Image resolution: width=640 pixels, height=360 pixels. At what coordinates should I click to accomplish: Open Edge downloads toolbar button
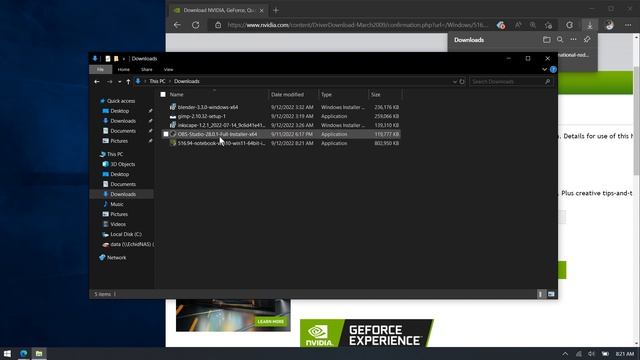coord(590,25)
